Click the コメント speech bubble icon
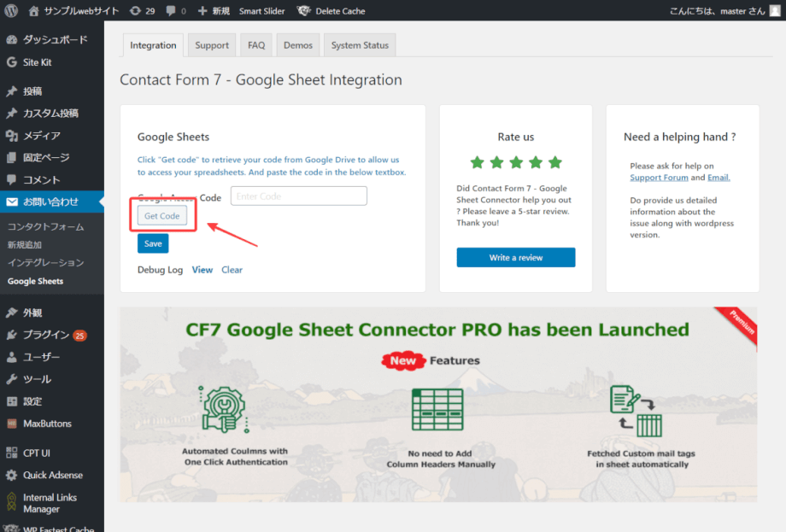The image size is (786, 532). tap(11, 179)
